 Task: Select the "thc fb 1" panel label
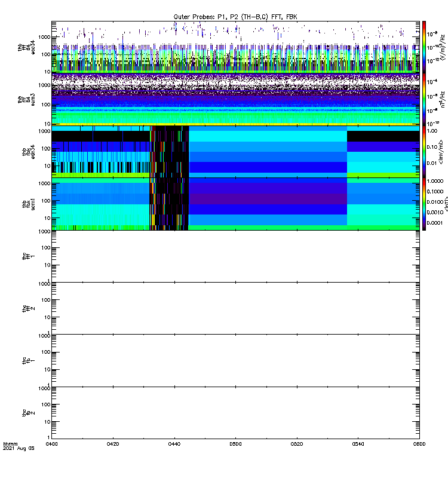[29, 361]
